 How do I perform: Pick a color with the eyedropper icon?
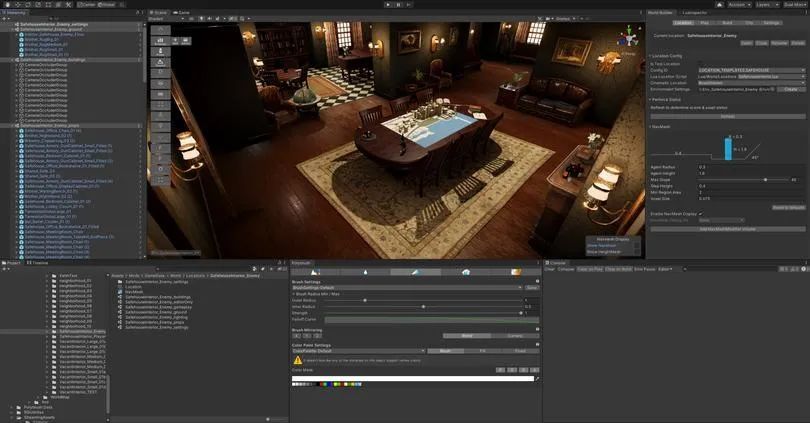[538, 379]
